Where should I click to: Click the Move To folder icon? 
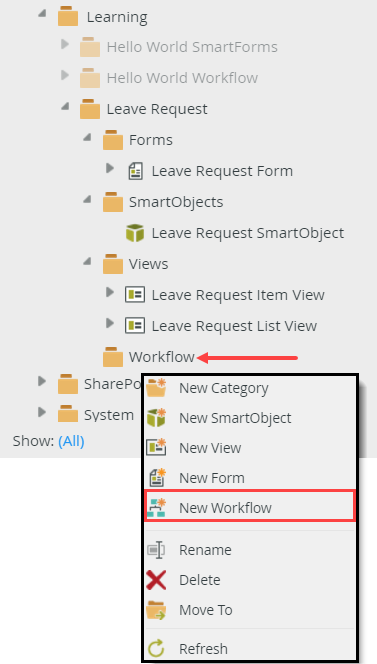pos(156,610)
